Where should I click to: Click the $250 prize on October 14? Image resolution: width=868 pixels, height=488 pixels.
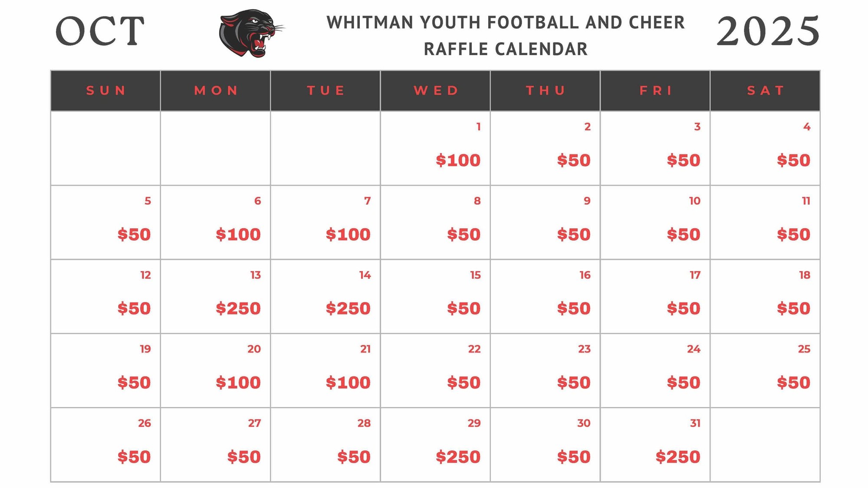click(348, 308)
